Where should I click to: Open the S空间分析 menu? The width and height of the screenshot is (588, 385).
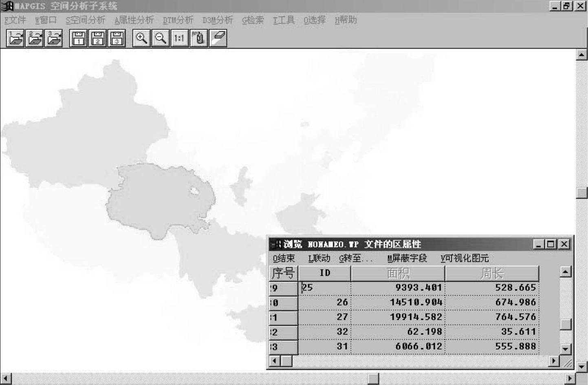85,20
